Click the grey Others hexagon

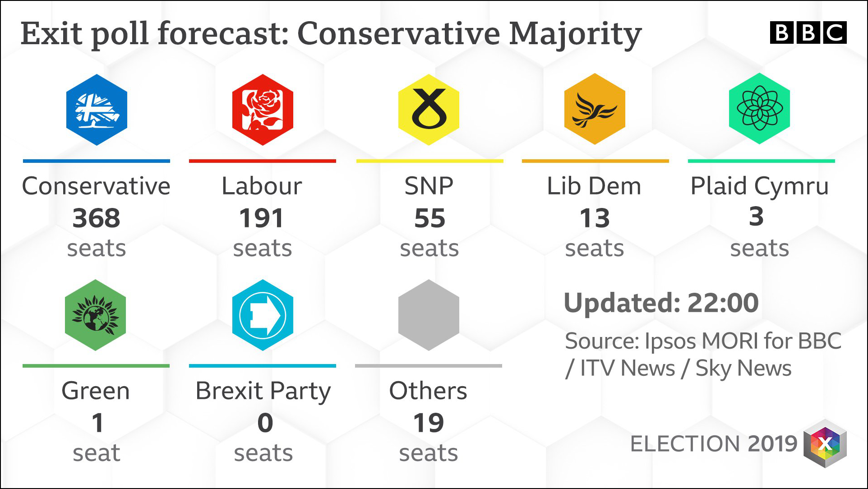[x=429, y=315]
